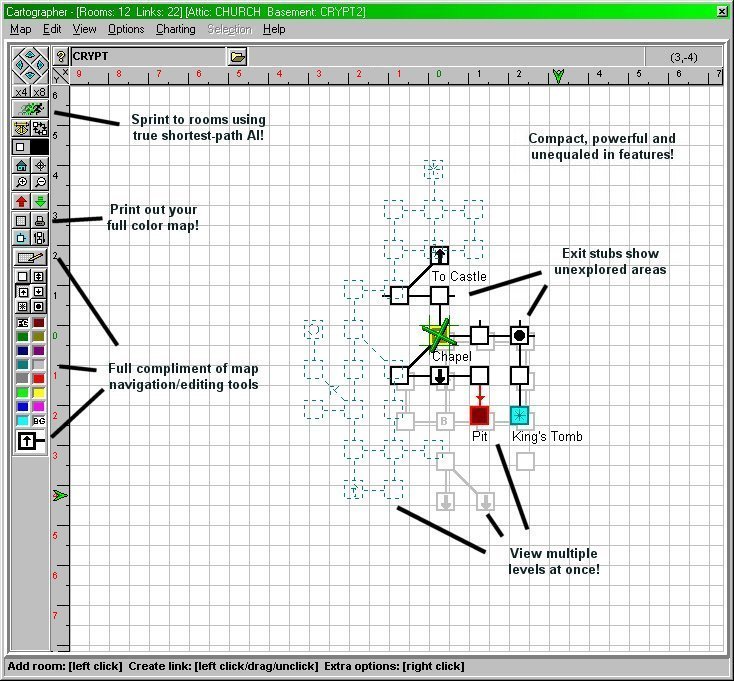Select the solid black square button
This screenshot has width=734, height=681.
(39, 147)
